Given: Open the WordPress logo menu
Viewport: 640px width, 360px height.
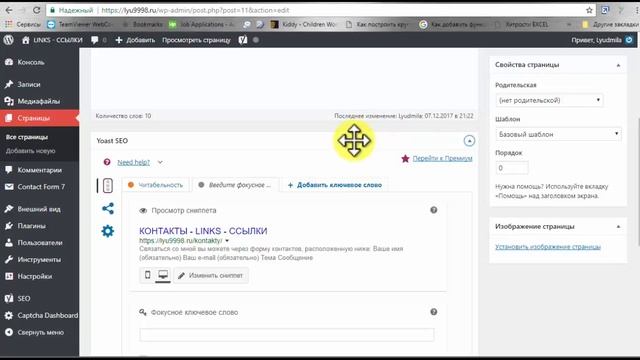Looking at the screenshot, I should 9,40.
